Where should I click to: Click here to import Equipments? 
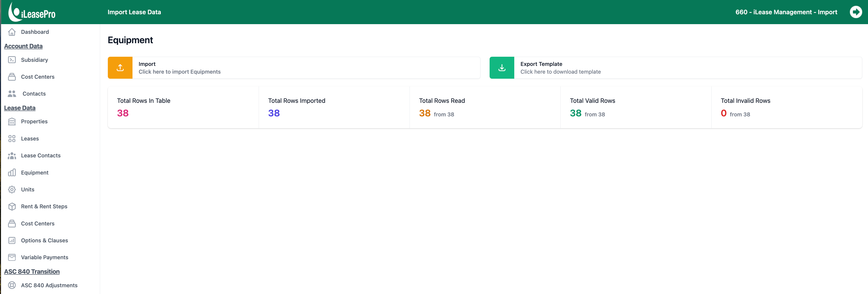pos(180,72)
